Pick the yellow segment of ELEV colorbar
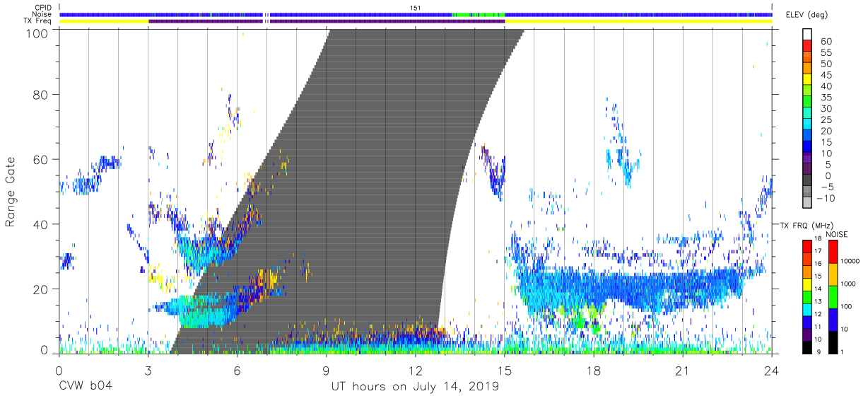 (x=807, y=79)
